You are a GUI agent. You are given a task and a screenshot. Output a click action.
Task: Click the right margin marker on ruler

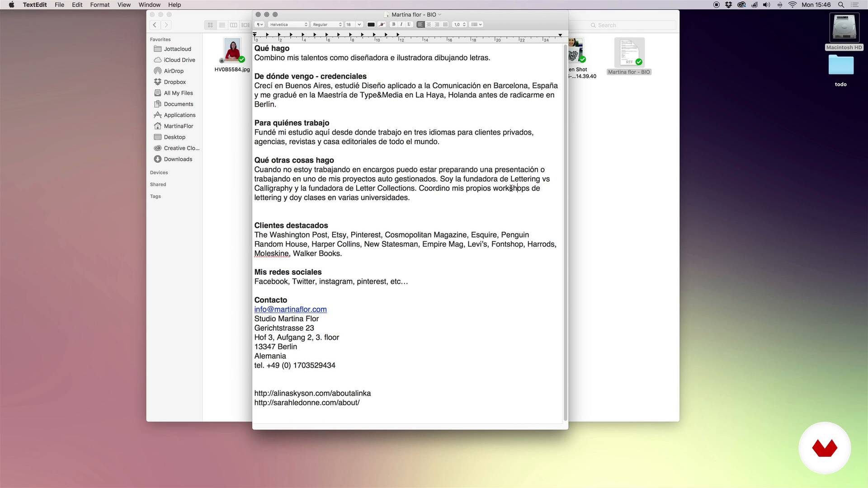560,35
